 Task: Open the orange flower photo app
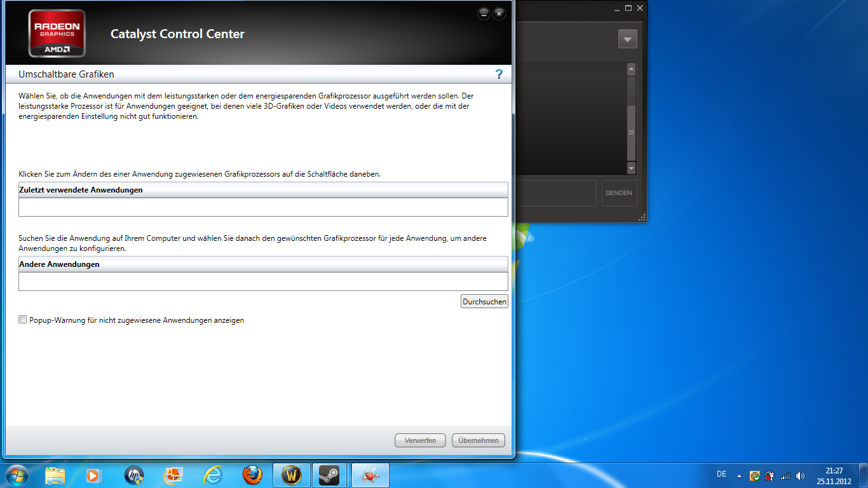coord(173,475)
